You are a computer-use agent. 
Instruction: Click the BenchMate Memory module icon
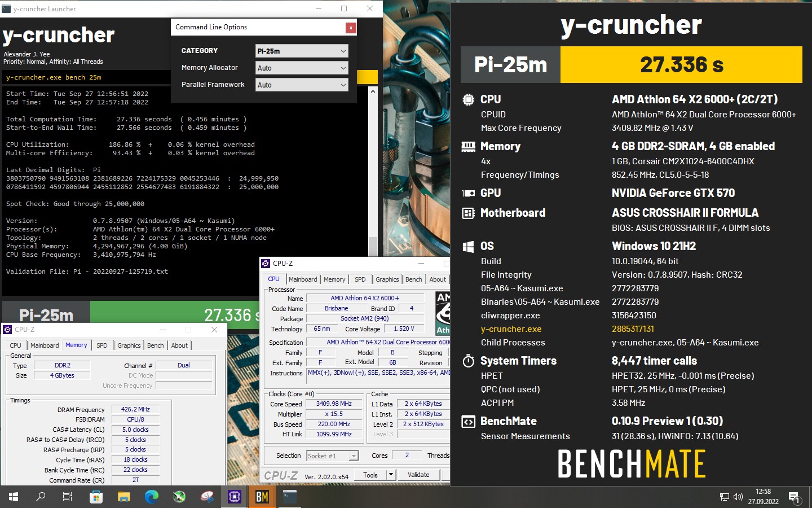click(468, 146)
